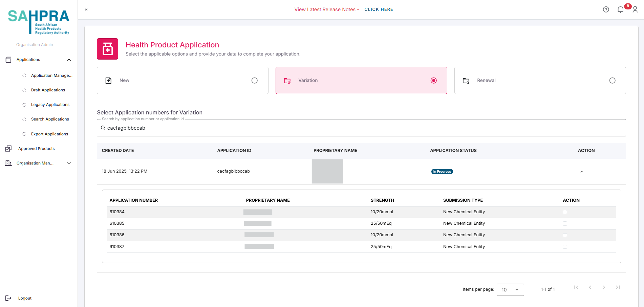Collapse sidebar with double chevron icon
This screenshot has width=644, height=307.
[86, 9]
